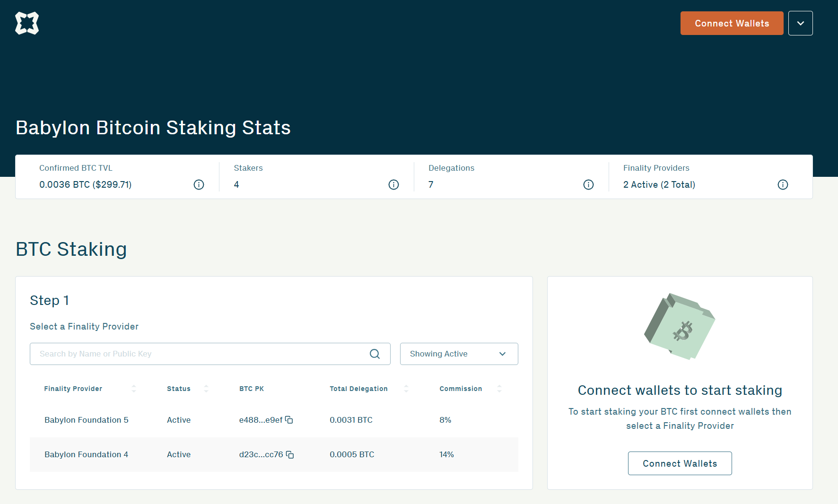Click Connect wallets to start staking heading
Image resolution: width=838 pixels, height=504 pixels.
[x=680, y=391]
